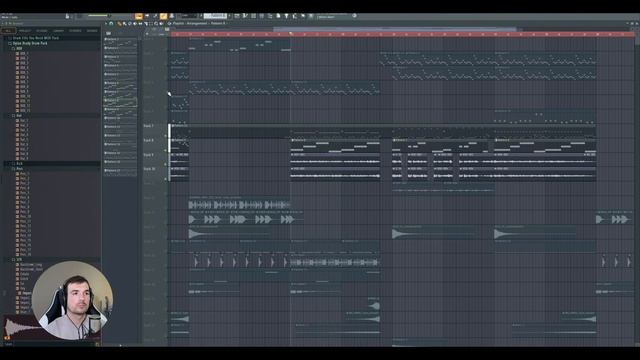The image size is (640, 360).
Task: Collapse the Splice drum pack folder in browser
Action: click(29, 43)
